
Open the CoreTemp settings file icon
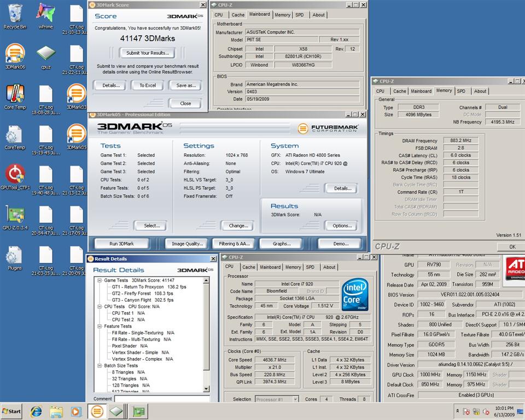[15, 137]
